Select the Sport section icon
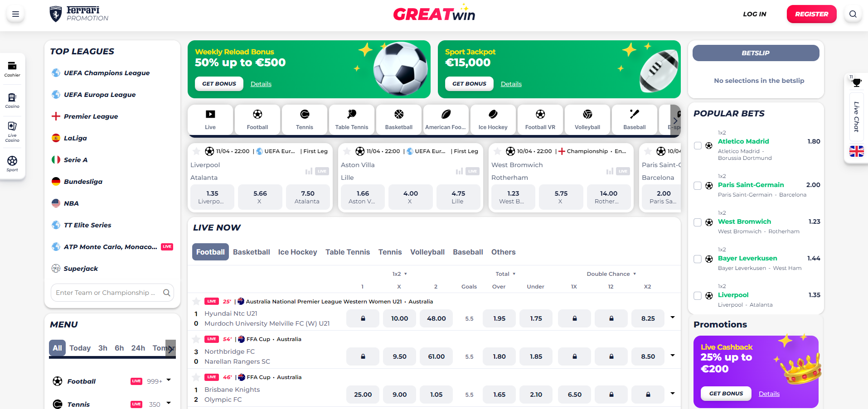The width and height of the screenshot is (868, 409). (x=12, y=163)
